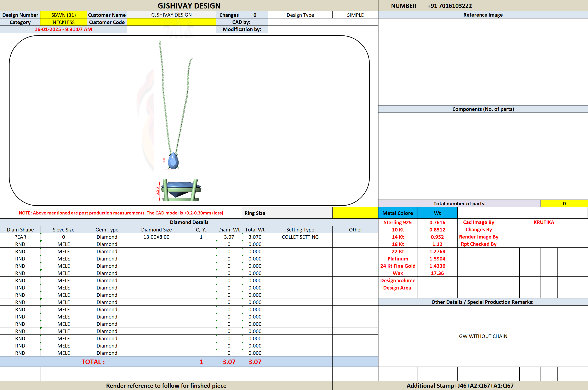Click the Ring Size input cell

[x=300, y=213]
